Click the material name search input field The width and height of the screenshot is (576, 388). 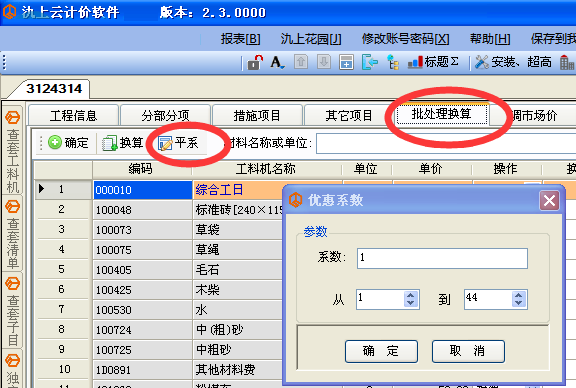[446, 143]
